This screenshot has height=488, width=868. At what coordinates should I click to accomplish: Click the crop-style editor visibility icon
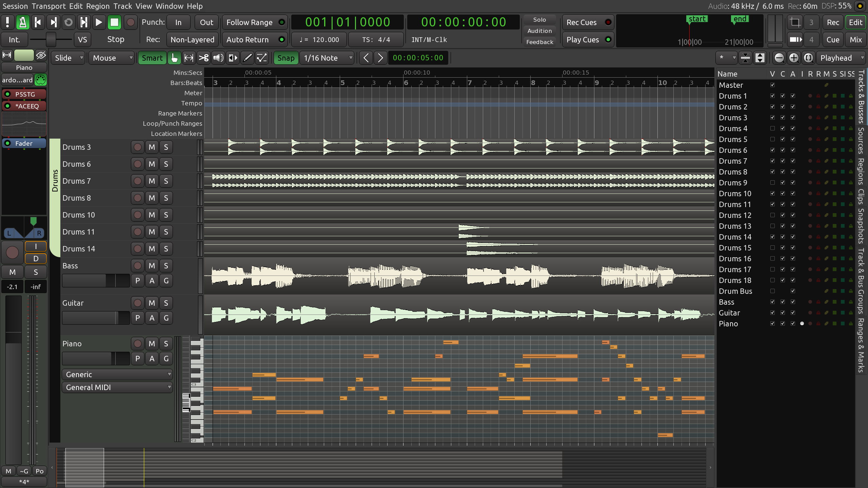point(795,22)
